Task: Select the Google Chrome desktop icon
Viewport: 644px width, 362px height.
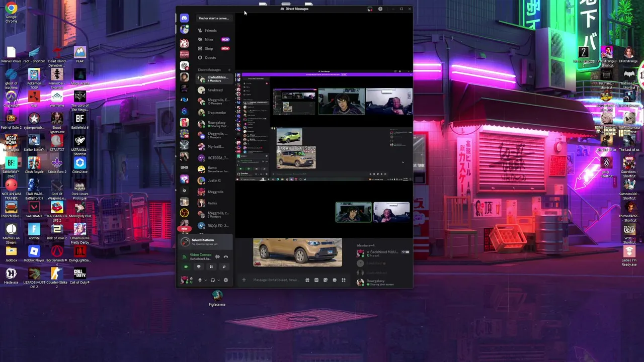Action: coord(11,12)
